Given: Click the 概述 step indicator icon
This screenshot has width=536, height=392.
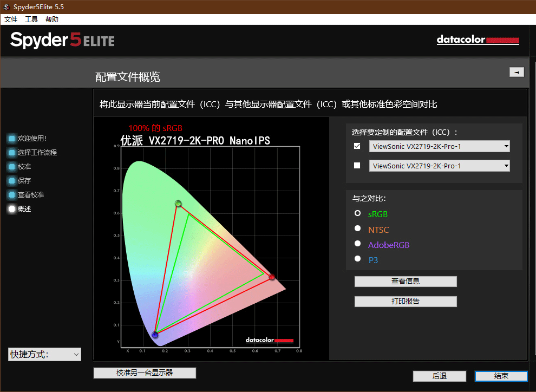Looking at the screenshot, I should [x=12, y=209].
